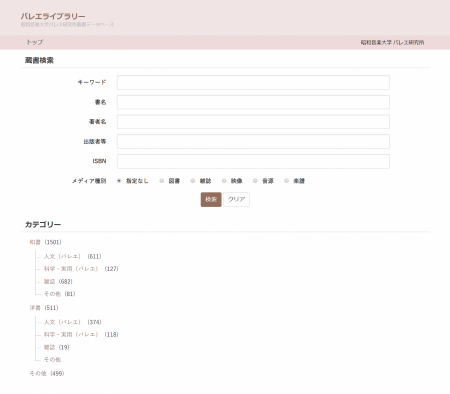The image size is (450, 394).
Task: Open 昭和音楽大学 バレエ研究所 link in navigation bar
Action: tap(392, 43)
